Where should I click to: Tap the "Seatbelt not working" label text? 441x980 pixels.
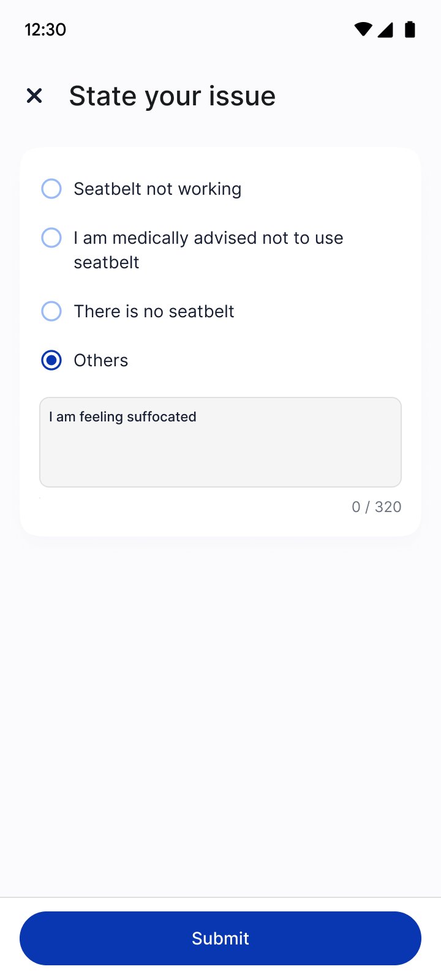click(x=157, y=189)
